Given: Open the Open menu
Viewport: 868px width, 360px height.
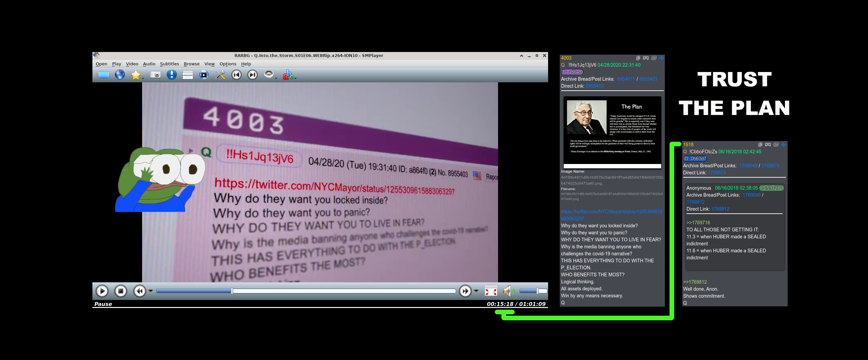Looking at the screenshot, I should [101, 64].
